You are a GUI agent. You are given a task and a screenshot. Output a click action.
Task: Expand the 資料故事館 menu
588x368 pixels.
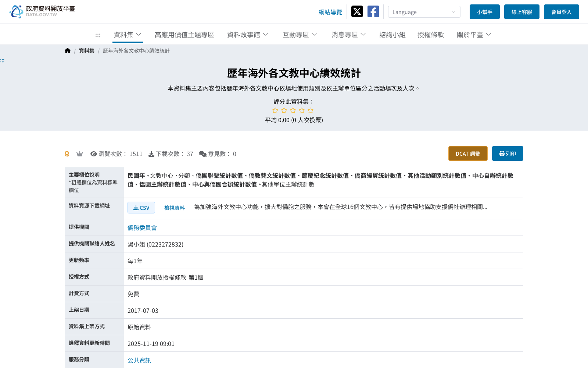point(248,35)
